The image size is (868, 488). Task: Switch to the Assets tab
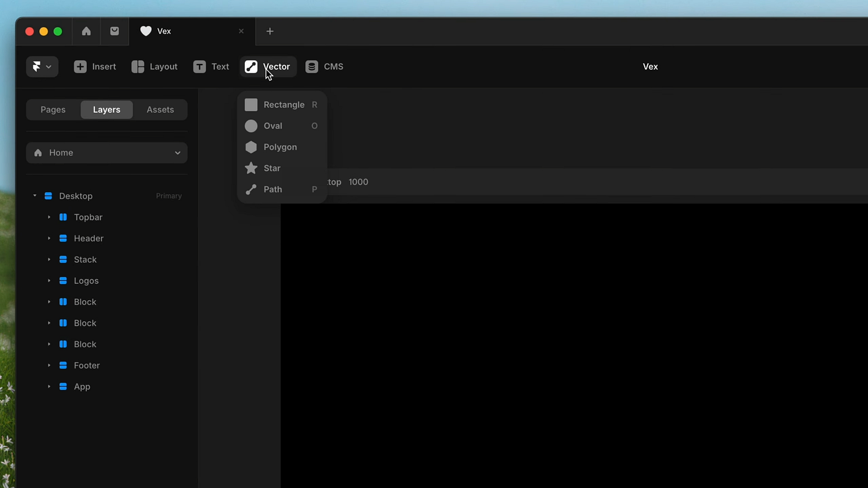click(160, 109)
